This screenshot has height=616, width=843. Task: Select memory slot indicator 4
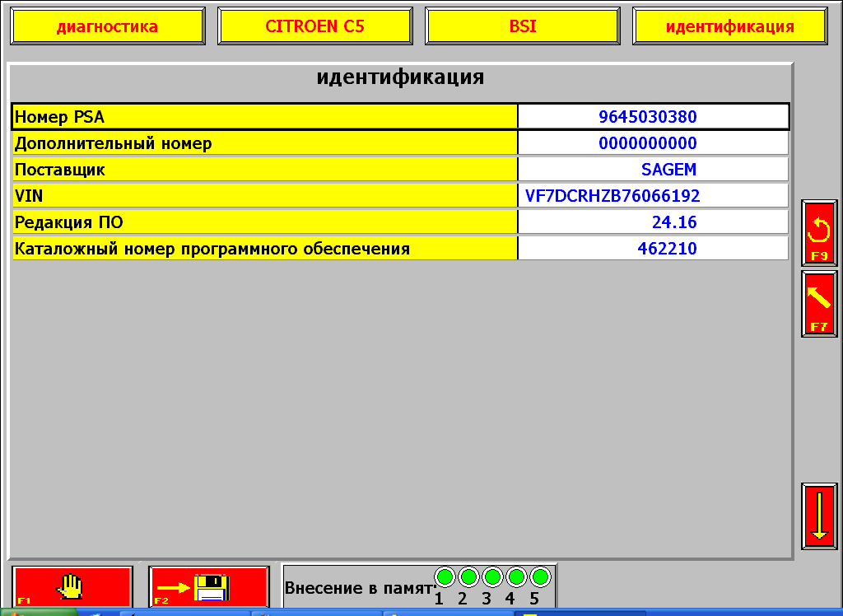[516, 577]
